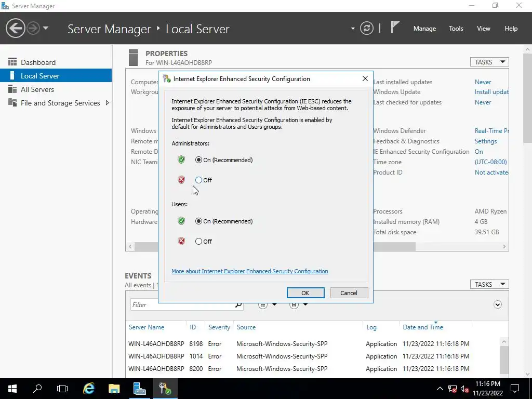Open the Windows Start menu

click(x=12, y=389)
